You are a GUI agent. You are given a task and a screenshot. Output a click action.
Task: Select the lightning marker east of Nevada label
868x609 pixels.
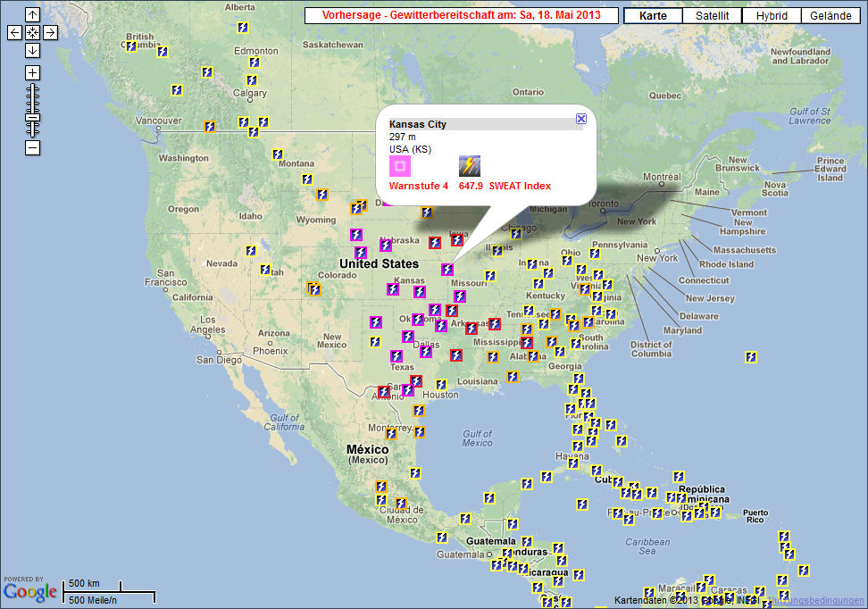(251, 251)
